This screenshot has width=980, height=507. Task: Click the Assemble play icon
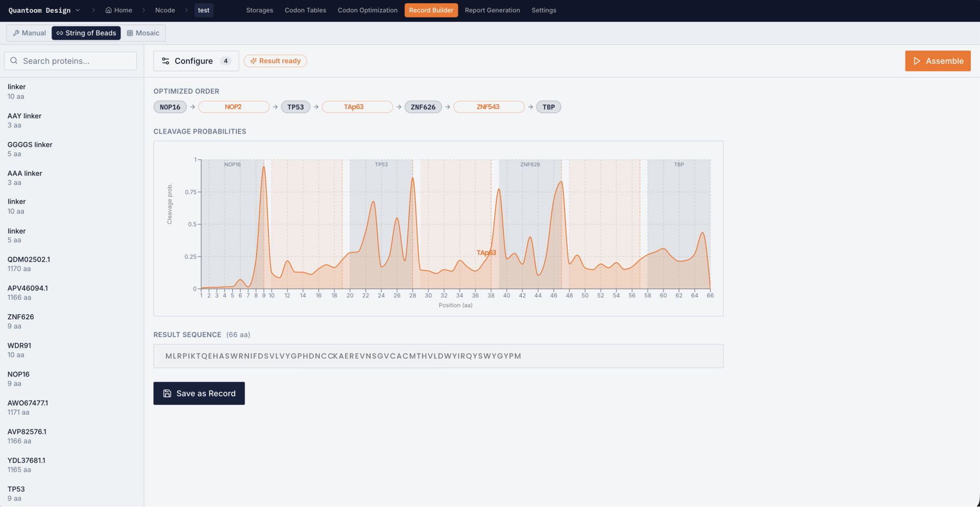tap(917, 61)
